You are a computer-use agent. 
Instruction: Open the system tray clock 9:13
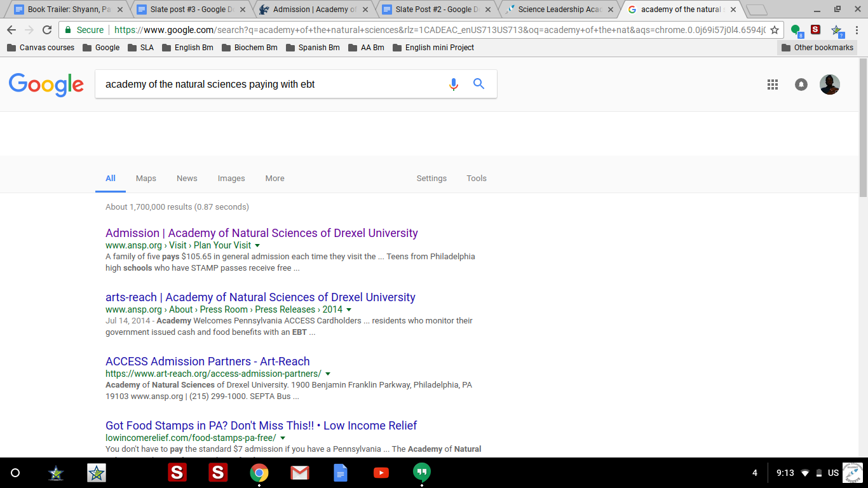click(x=785, y=473)
